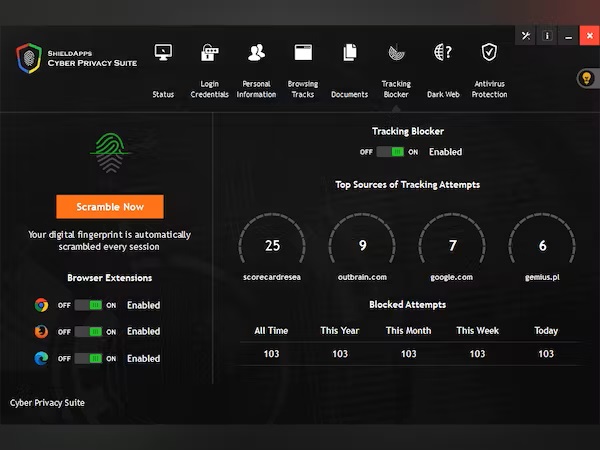This screenshot has width=600, height=450.
Task: Click the lightbulb tips icon
Action: [x=587, y=78]
